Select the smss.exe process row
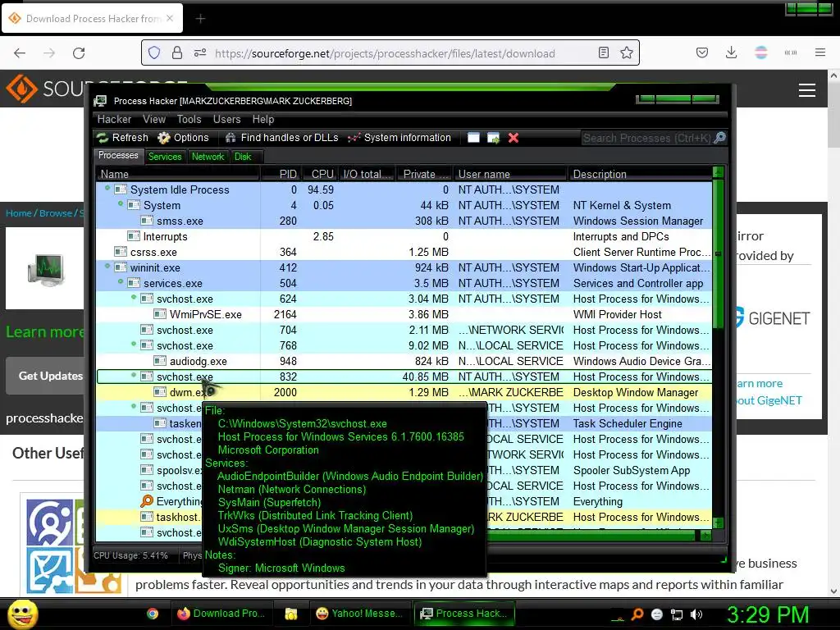The width and height of the screenshot is (840, 630). click(x=404, y=221)
